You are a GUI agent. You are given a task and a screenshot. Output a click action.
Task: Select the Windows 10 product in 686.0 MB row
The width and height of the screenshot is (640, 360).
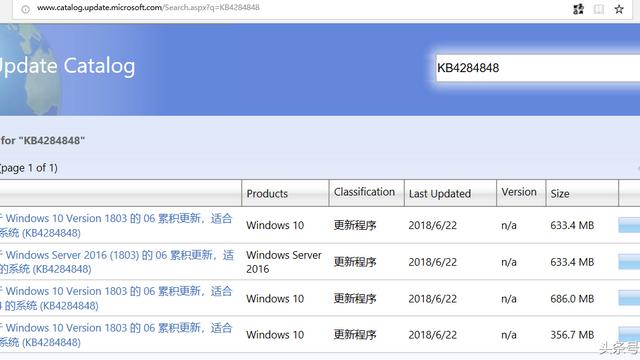[x=275, y=298]
